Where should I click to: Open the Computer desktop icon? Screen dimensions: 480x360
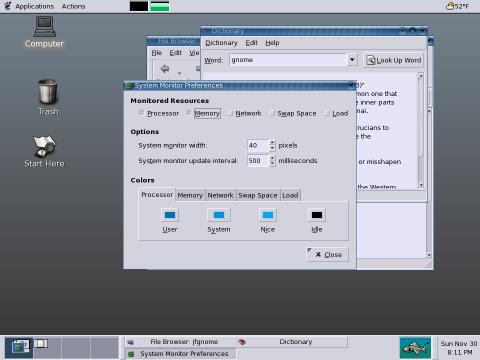[44, 33]
